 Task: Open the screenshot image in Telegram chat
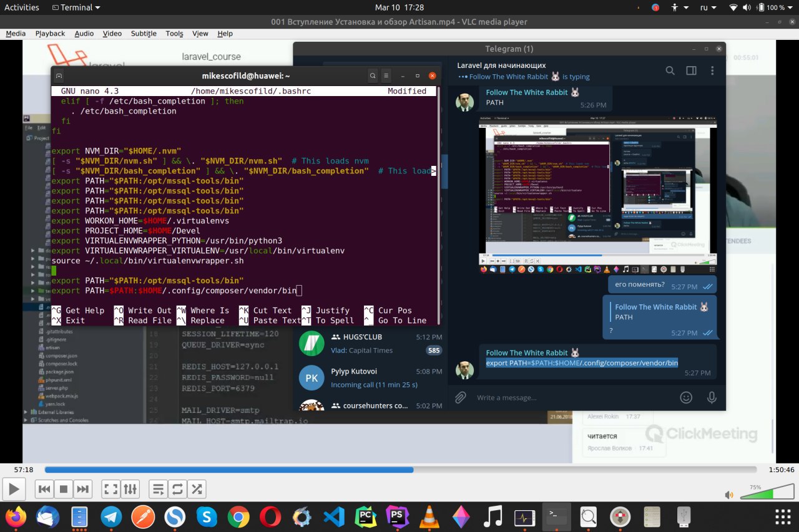tap(598, 195)
